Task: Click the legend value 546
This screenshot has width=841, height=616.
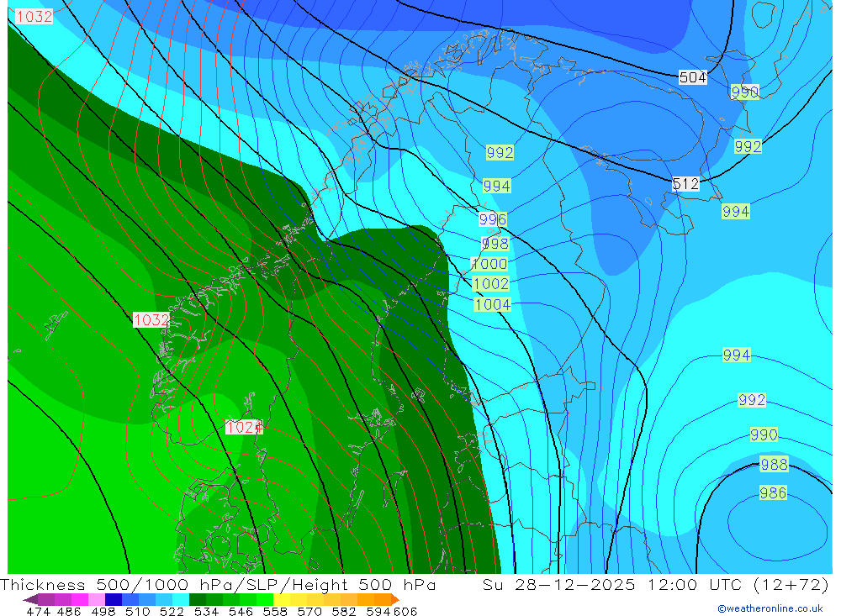Action: [x=241, y=611]
